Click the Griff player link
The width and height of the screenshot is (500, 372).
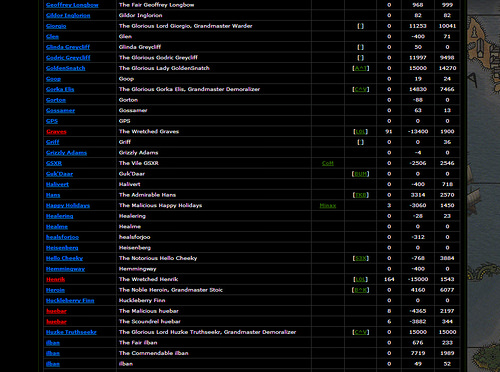coord(53,142)
